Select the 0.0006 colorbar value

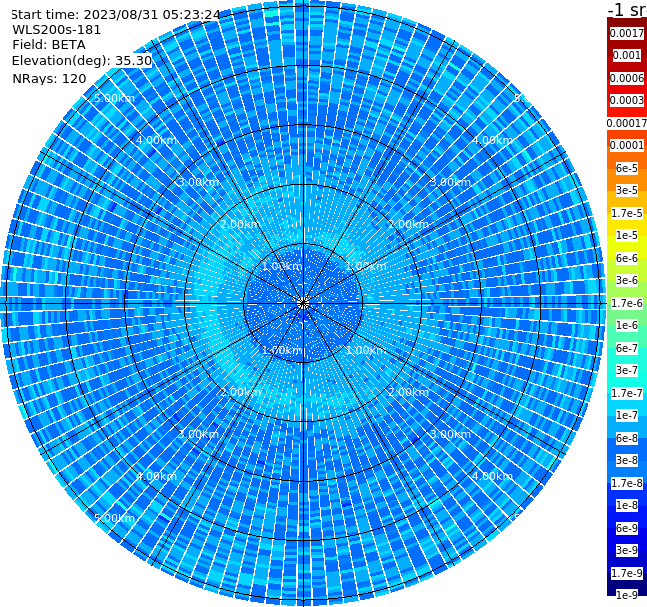pyautogui.click(x=627, y=78)
